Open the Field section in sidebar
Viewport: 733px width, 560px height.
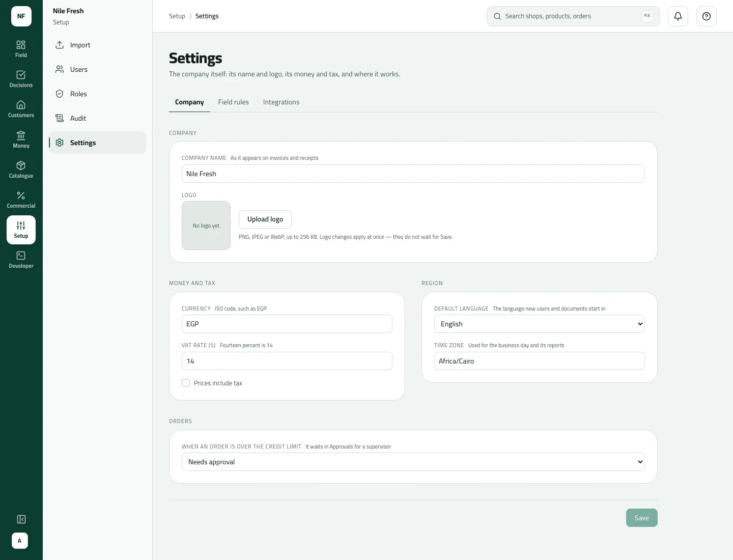click(x=21, y=49)
